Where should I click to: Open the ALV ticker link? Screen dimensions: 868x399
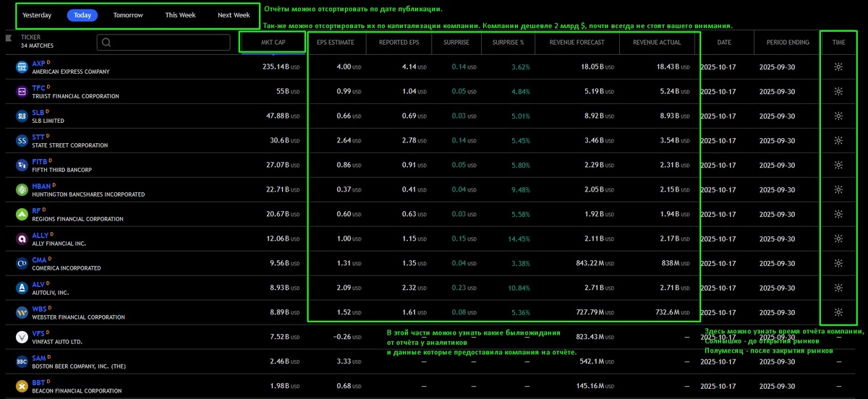[38, 285]
